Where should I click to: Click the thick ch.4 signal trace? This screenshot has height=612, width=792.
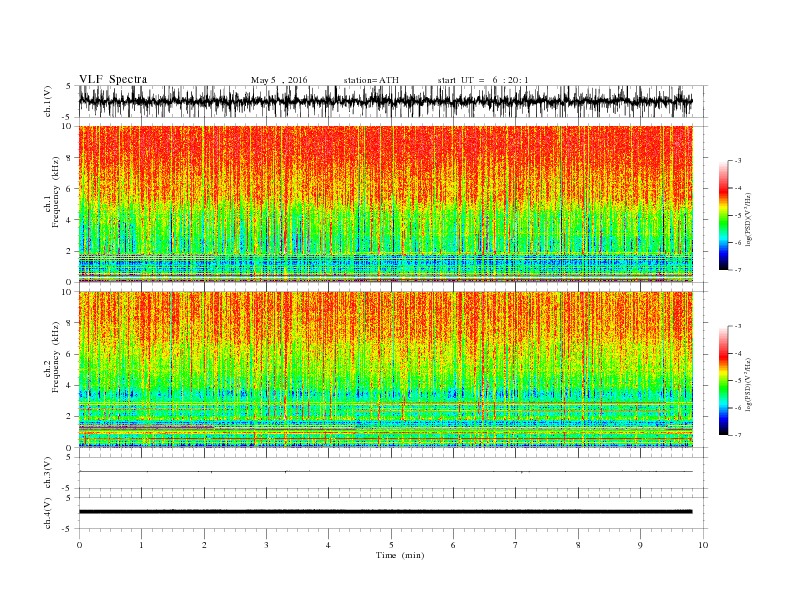point(385,512)
